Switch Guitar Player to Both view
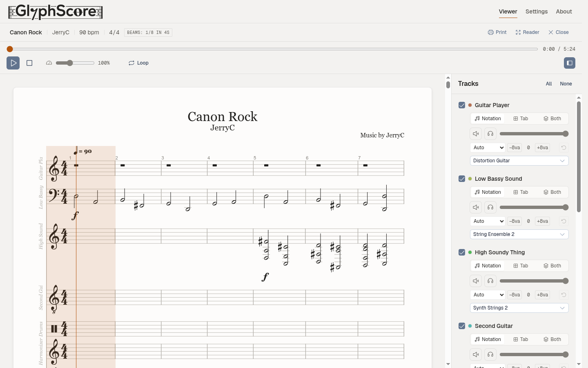588x368 pixels. [552, 119]
